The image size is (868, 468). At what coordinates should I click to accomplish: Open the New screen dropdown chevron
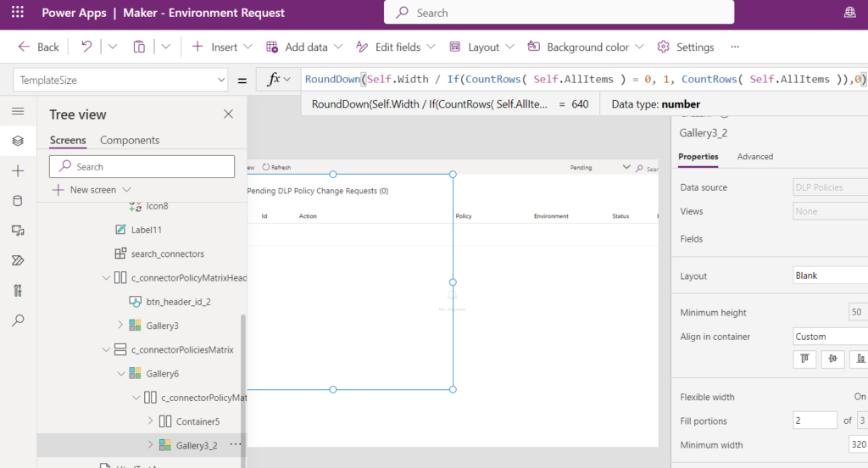coord(127,190)
